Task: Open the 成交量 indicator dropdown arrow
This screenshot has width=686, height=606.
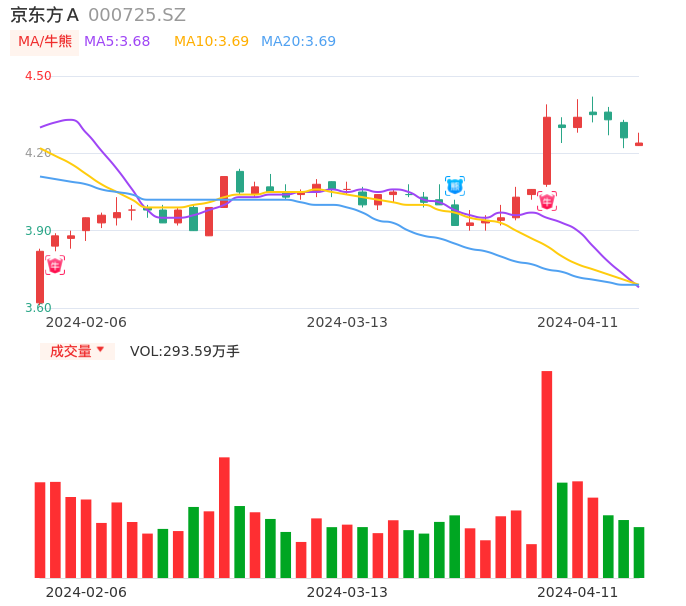Action: click(100, 350)
